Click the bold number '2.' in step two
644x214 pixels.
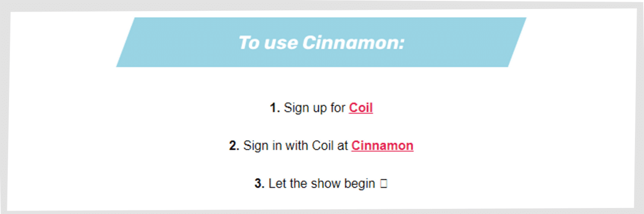[234, 146]
